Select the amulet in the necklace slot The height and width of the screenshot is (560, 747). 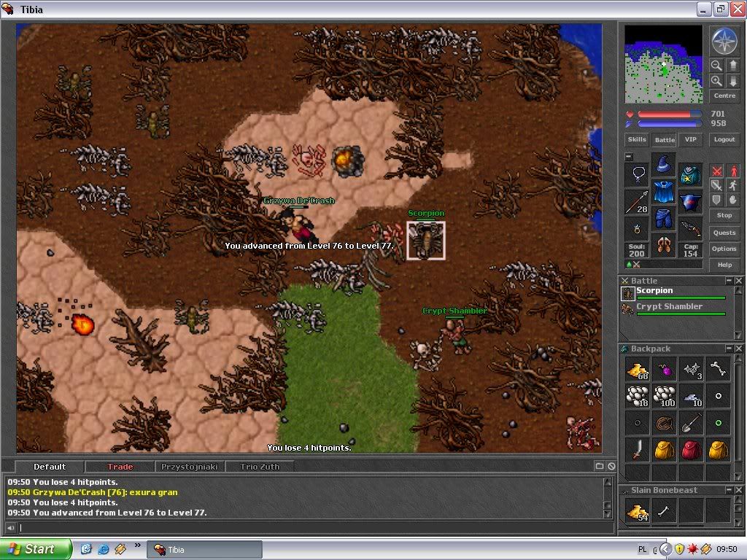638,174
